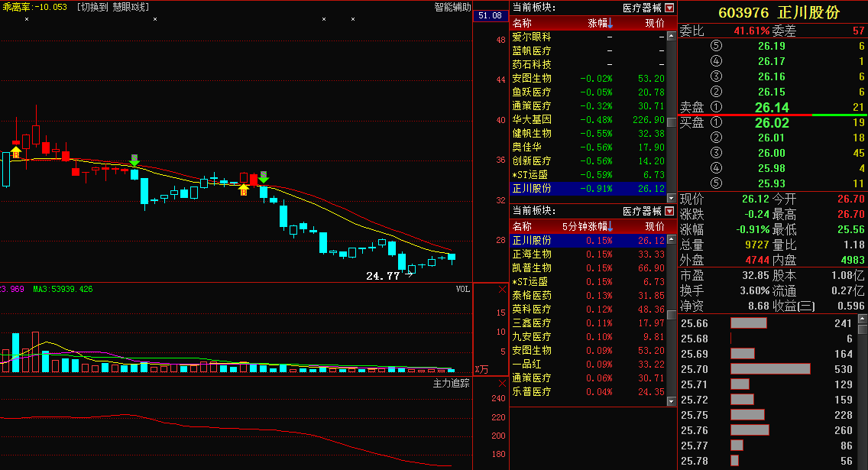The width and height of the screenshot is (868, 470).
Task: Click the first yellow B buy-signal arrow
Action: tap(16, 151)
